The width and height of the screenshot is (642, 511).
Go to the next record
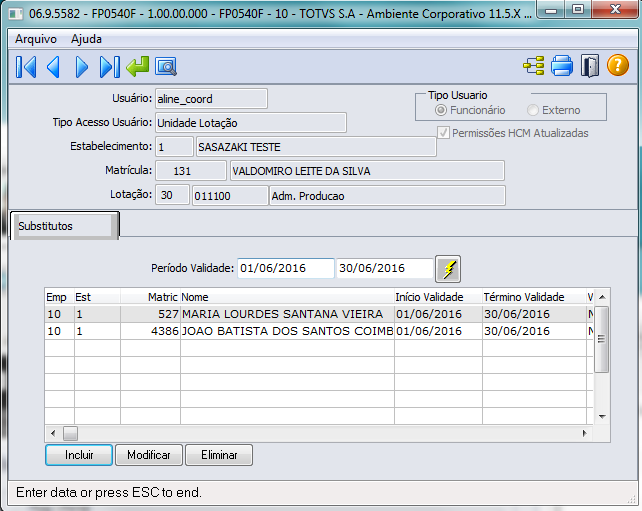click(81, 67)
